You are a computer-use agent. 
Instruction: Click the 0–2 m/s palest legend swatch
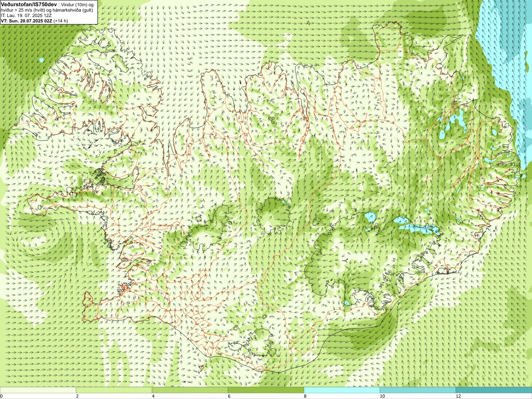tap(38, 390)
